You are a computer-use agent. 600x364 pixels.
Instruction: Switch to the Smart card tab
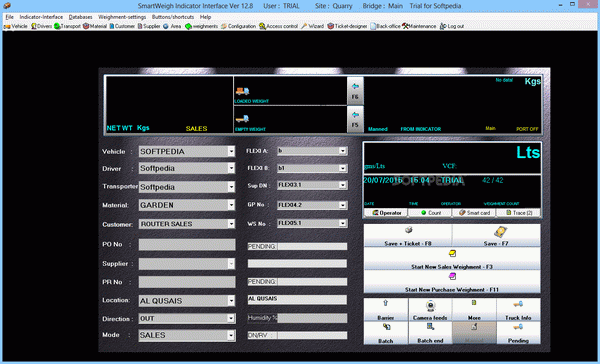(474, 213)
